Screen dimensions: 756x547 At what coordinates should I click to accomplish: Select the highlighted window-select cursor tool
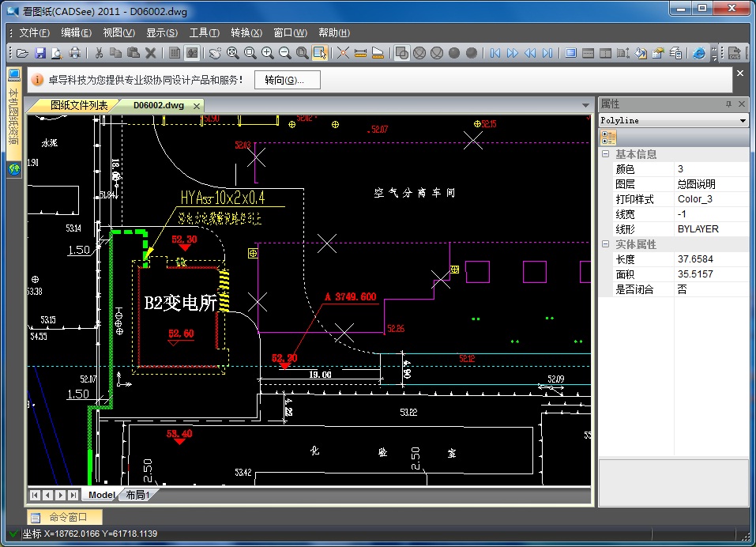click(x=320, y=53)
